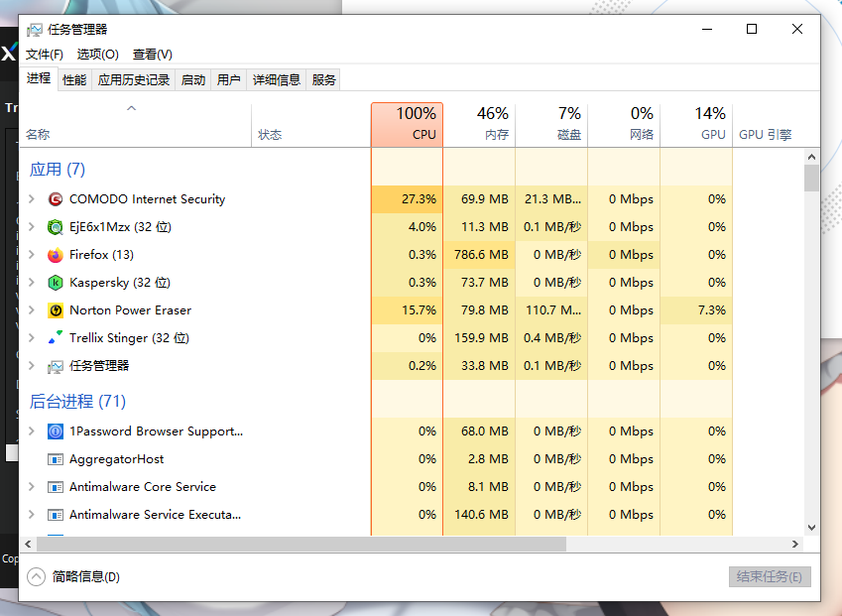Click the Task Manager title bar icon
This screenshot has width=842, height=616.
[35, 30]
